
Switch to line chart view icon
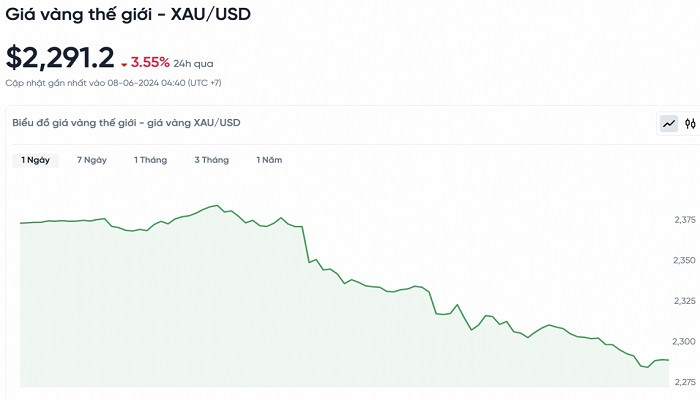pos(668,123)
